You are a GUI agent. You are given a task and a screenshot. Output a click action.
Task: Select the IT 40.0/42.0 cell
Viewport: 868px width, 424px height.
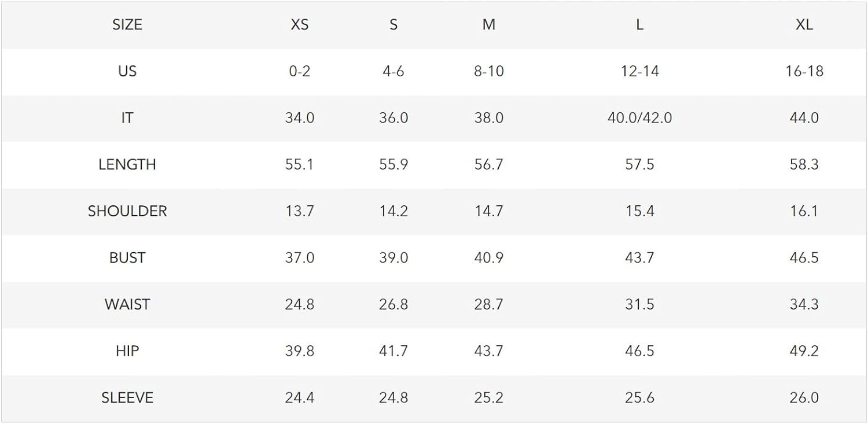[639, 118]
